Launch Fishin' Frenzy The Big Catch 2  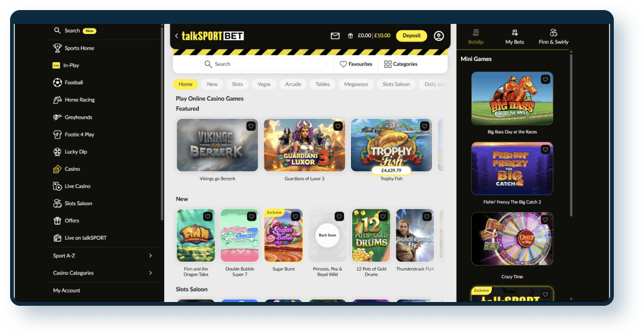coord(512,169)
